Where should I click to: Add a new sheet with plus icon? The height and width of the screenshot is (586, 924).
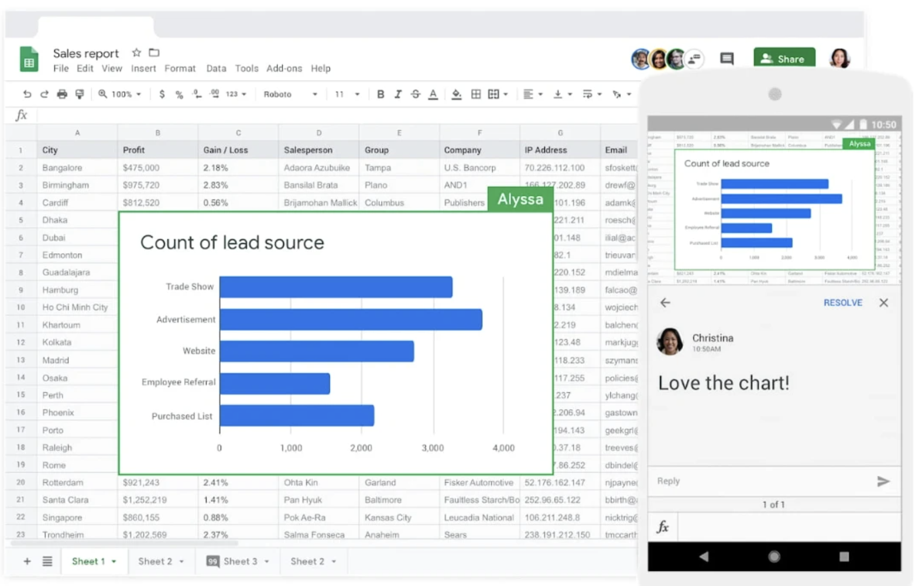point(27,561)
